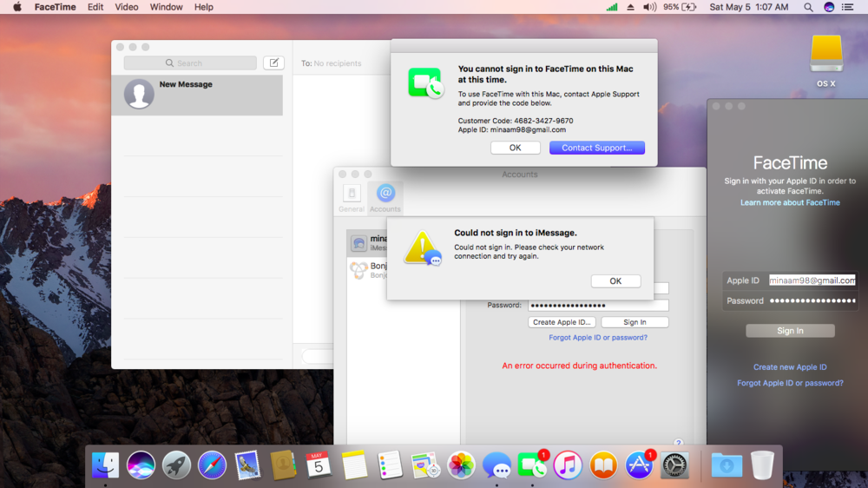Open Trash in dock

[762, 465]
